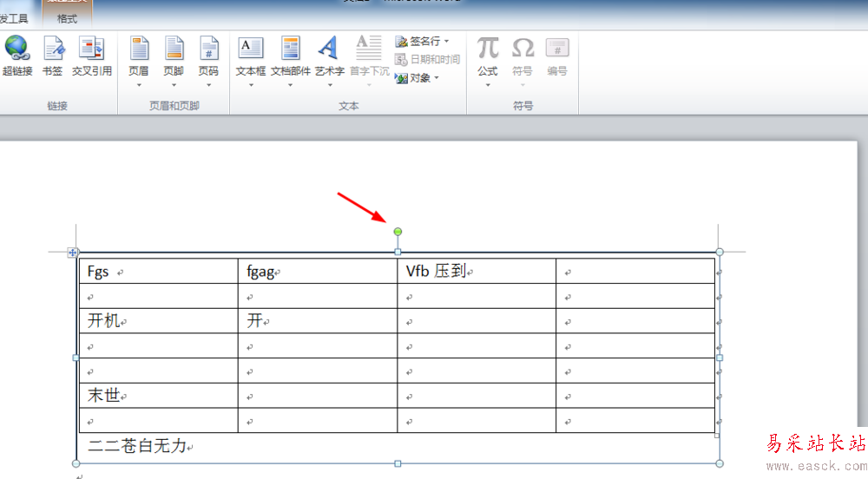Switch to the 格式 tab
The image size is (868, 479).
(67, 19)
